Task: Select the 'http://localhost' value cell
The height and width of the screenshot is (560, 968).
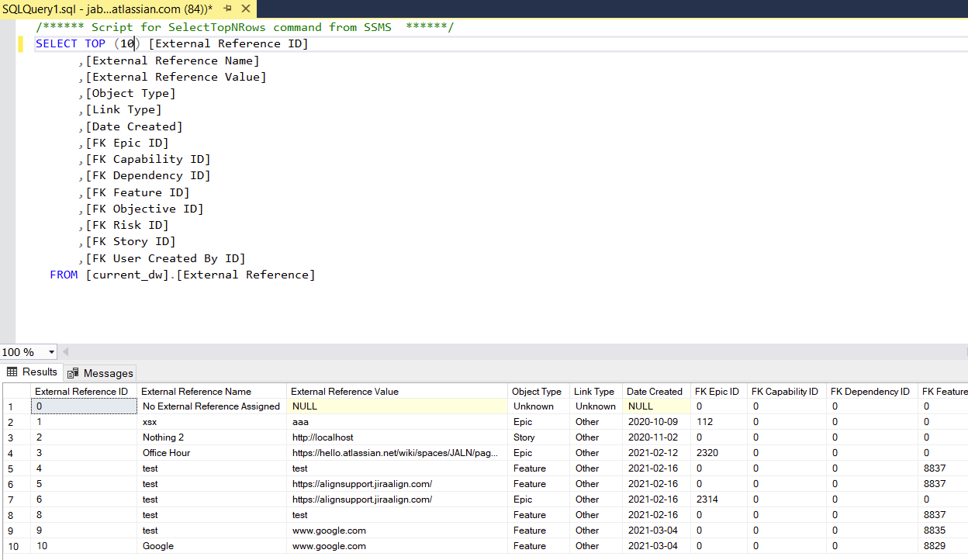Action: (398, 437)
